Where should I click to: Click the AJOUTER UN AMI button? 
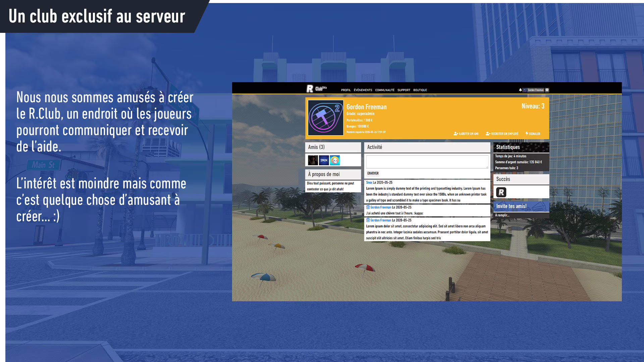(466, 134)
